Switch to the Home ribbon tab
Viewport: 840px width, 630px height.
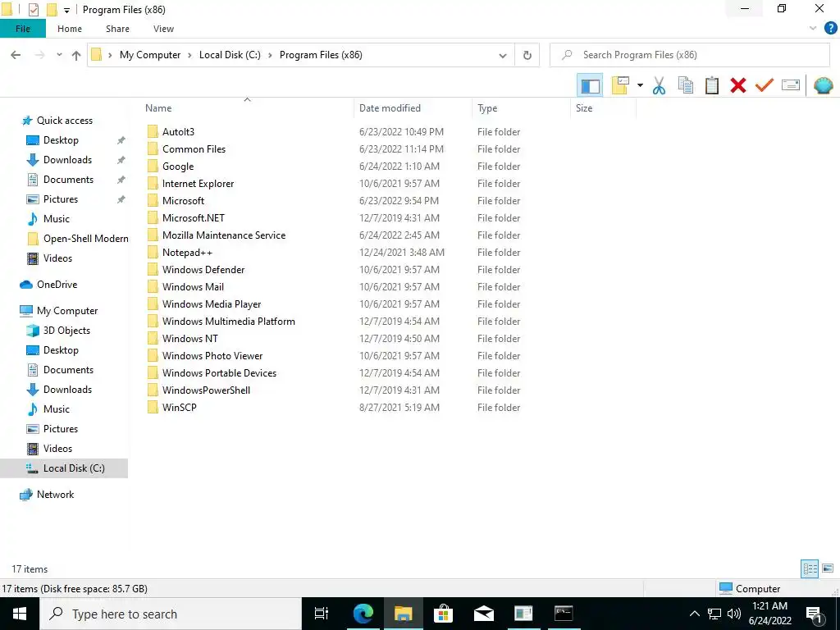[70, 29]
